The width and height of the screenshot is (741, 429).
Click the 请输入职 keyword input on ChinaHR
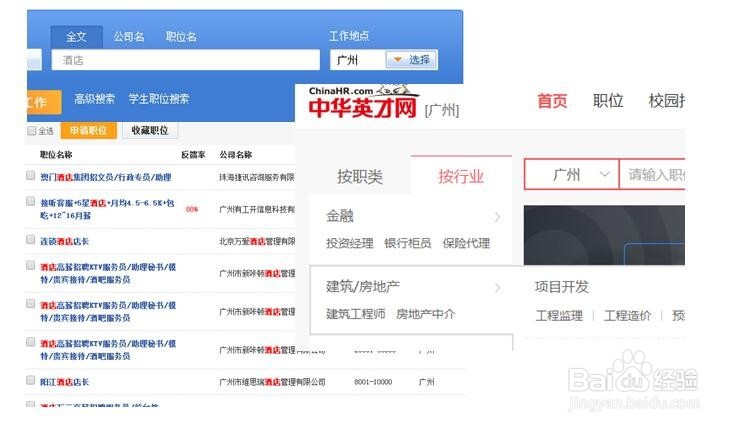(x=652, y=175)
